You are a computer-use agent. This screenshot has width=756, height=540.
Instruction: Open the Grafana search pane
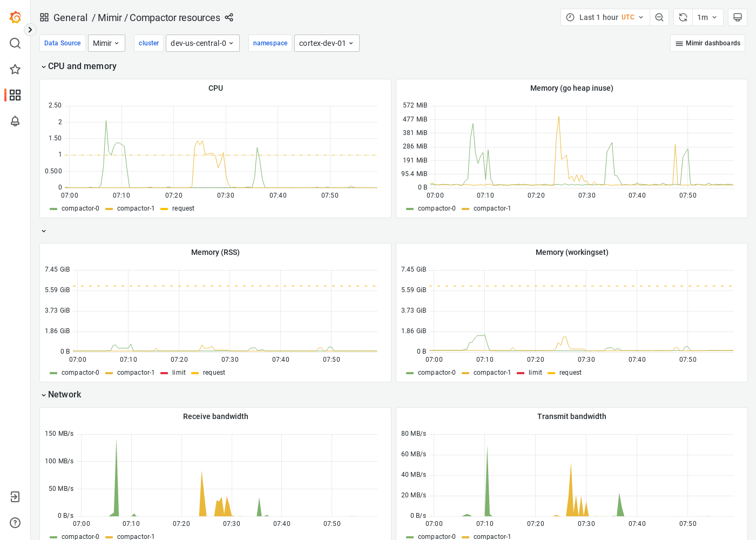coord(15,43)
